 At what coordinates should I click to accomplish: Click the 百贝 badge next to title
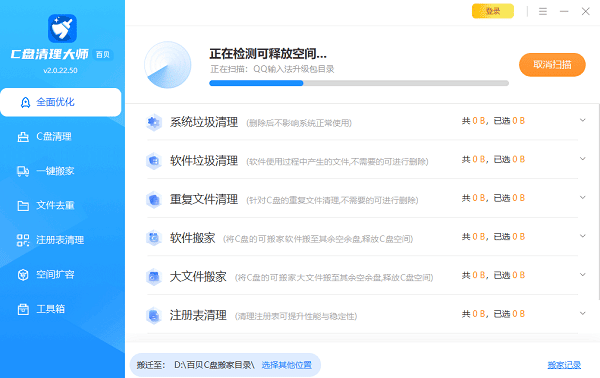coord(103,55)
